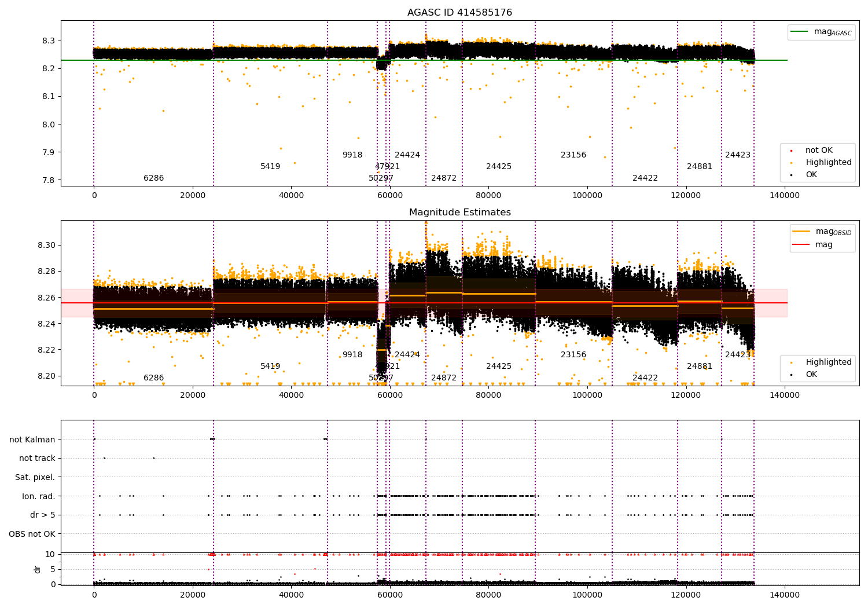This screenshot has width=868, height=608.
Task: Click '24422' in the Magnitude Estimates plot
Action: (645, 378)
